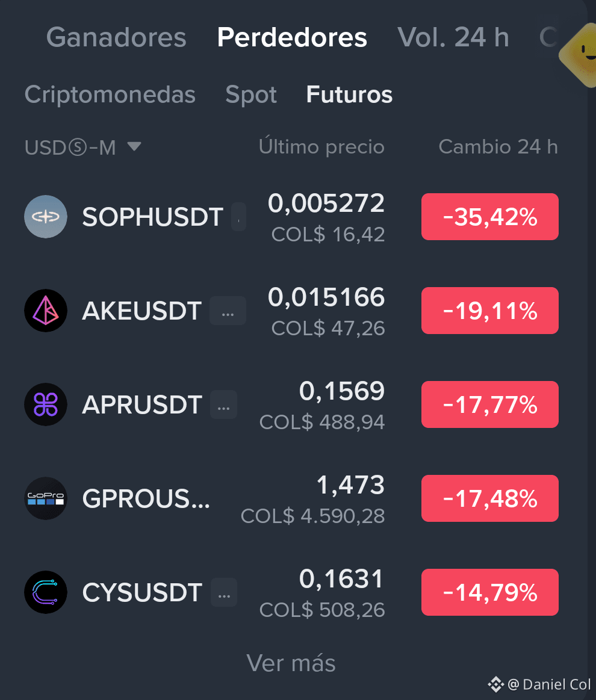Expand the USDⓈ-M dropdown arrow

134,146
